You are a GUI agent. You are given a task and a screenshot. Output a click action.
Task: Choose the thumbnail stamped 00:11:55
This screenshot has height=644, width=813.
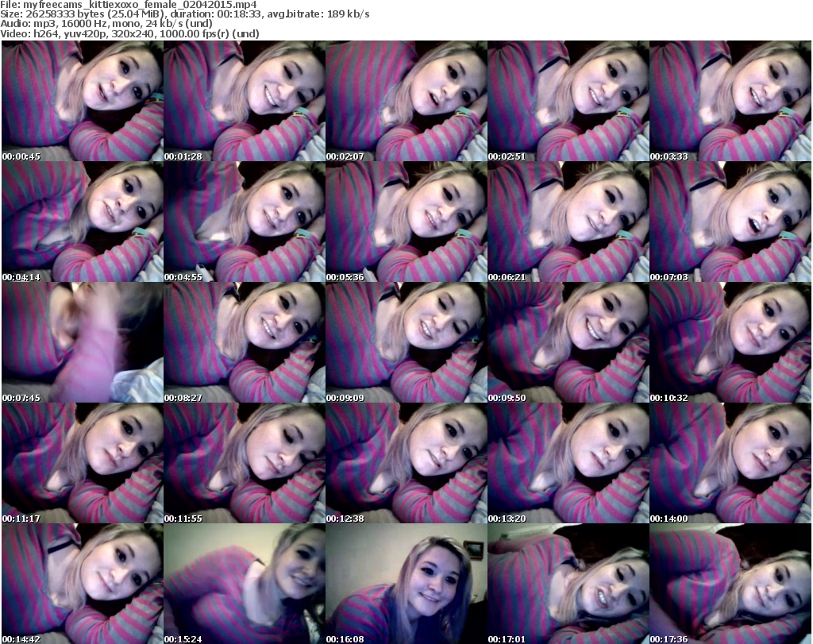[x=245, y=463]
